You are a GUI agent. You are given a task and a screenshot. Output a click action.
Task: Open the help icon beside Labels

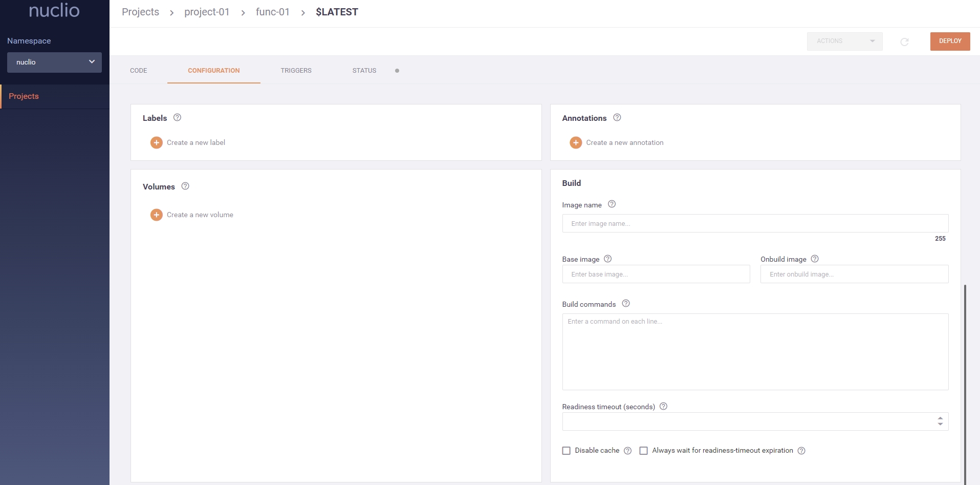177,118
